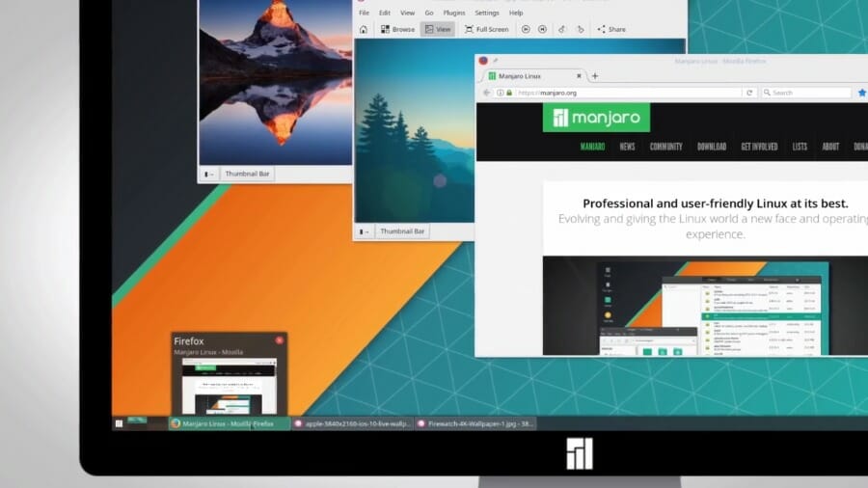
Task: Click the Firefox back arrow
Action: [x=487, y=93]
